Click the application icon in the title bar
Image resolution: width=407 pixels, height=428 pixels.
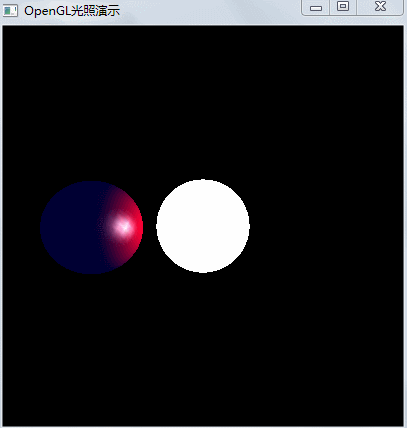[x=10, y=11]
